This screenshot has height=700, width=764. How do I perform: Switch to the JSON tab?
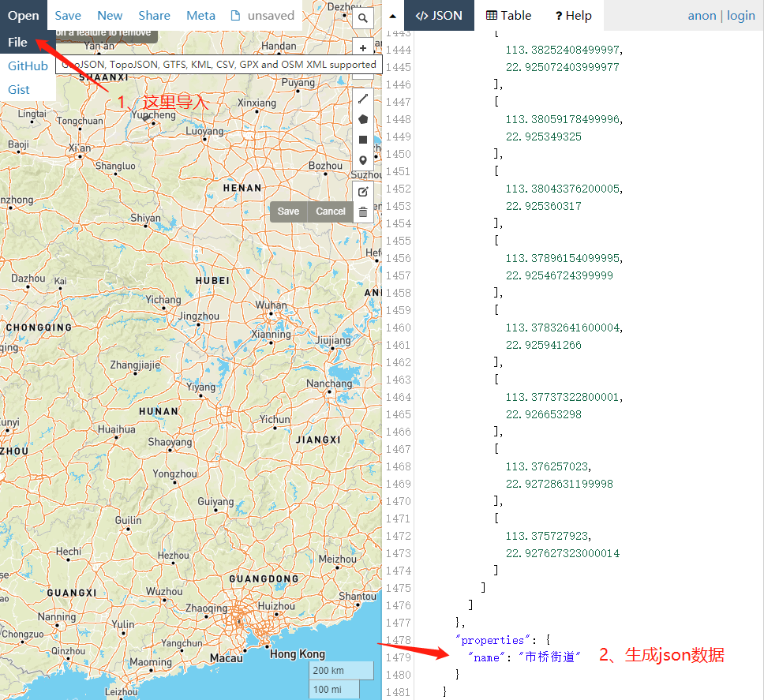439,16
